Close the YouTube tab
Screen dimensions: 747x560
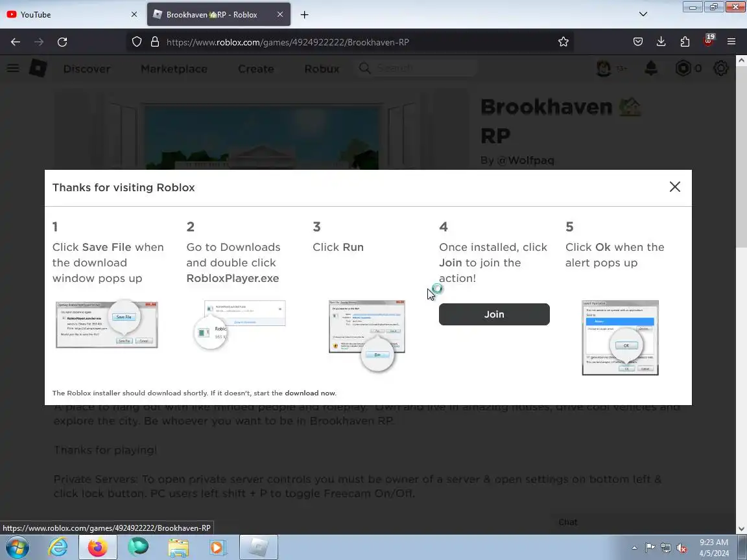click(134, 14)
